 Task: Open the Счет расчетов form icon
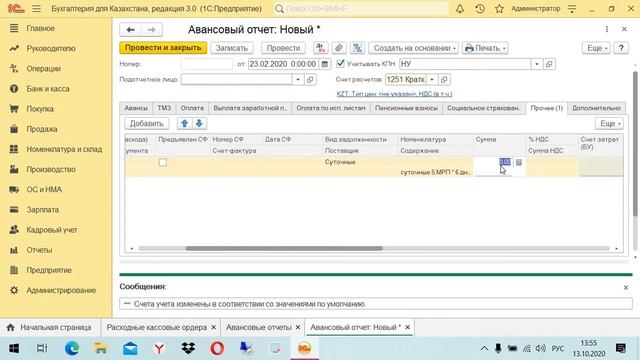pos(444,80)
